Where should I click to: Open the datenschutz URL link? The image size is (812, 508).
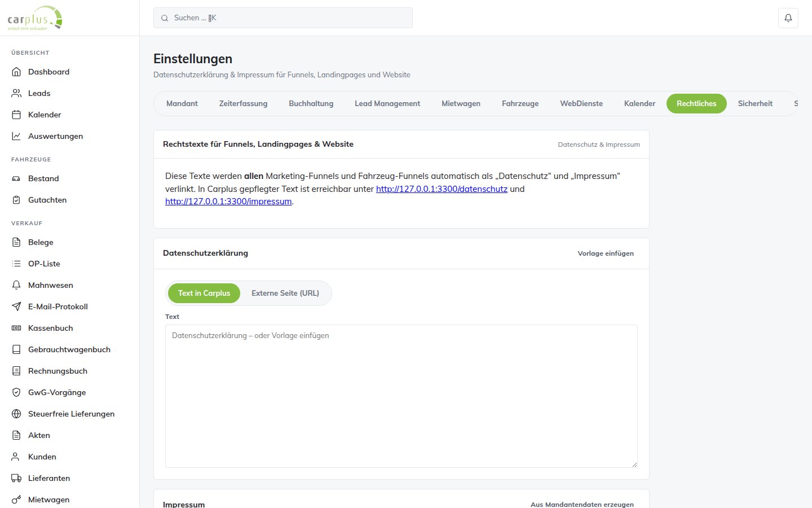pos(442,189)
